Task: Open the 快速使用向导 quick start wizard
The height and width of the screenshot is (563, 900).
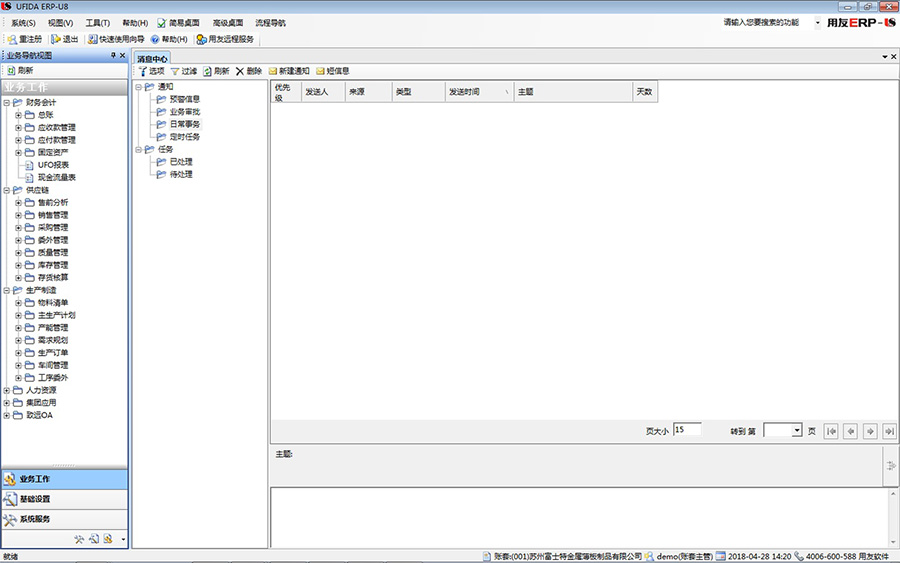Action: coord(93,39)
